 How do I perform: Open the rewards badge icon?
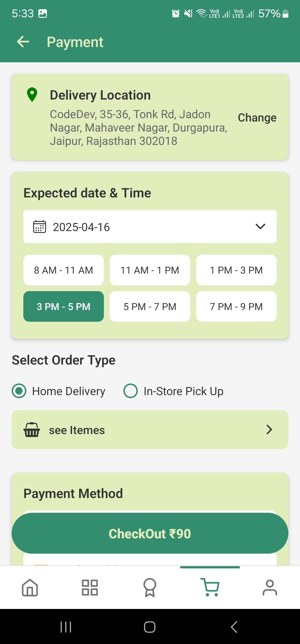pos(150,588)
